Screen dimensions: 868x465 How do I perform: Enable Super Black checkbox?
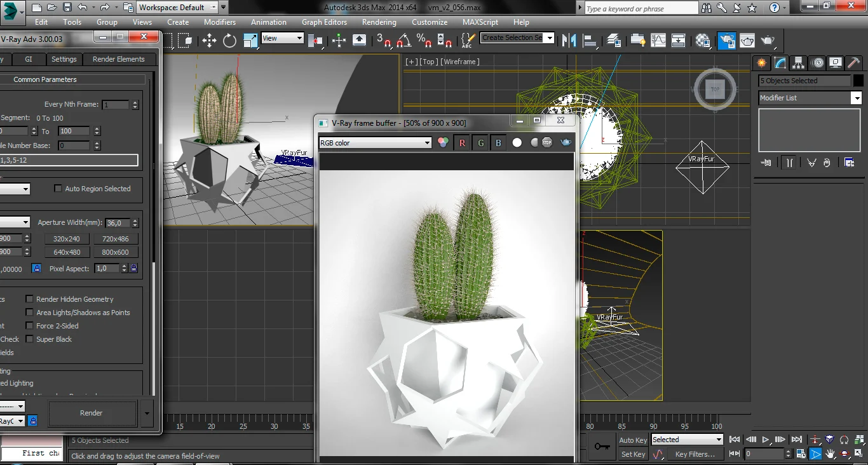pyautogui.click(x=29, y=339)
